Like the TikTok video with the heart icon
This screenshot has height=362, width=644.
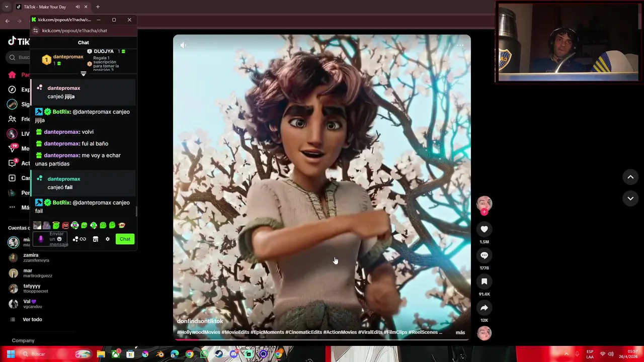(x=484, y=229)
